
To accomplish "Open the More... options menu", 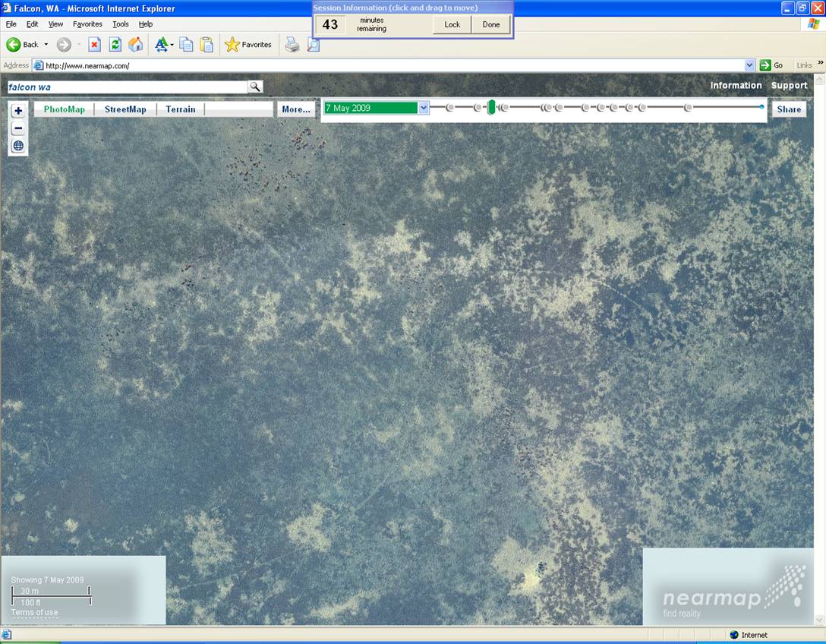I will (x=296, y=109).
